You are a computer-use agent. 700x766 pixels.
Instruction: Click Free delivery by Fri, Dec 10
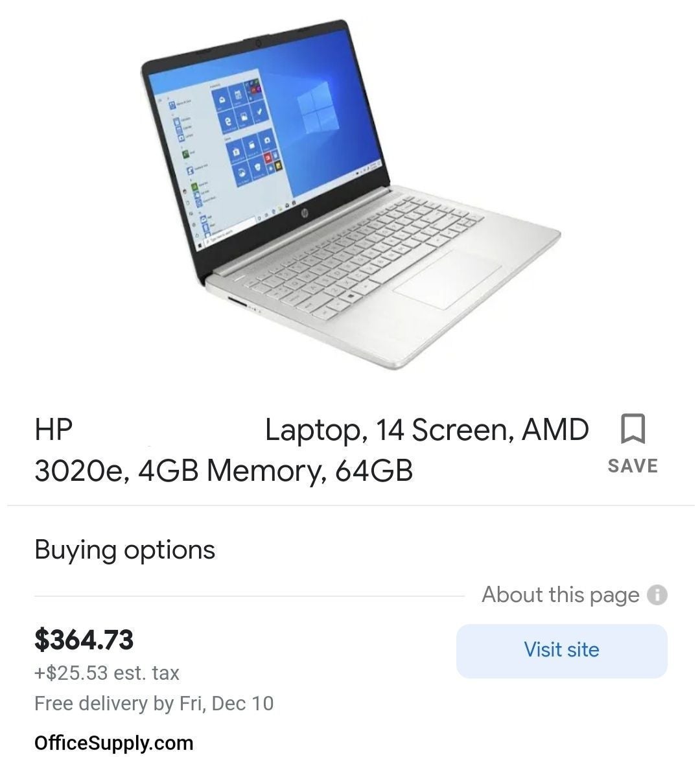tap(154, 704)
